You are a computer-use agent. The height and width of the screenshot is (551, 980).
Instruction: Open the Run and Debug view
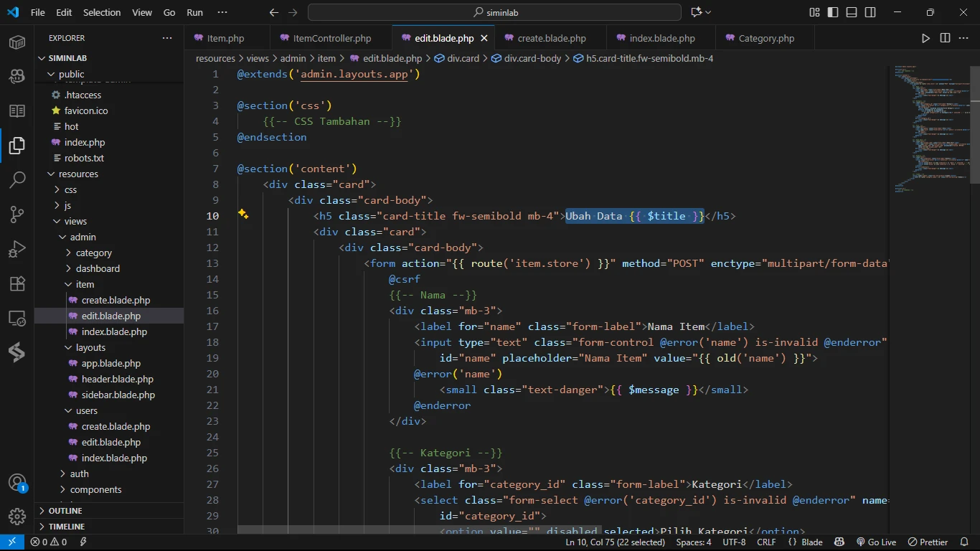pos(17,249)
